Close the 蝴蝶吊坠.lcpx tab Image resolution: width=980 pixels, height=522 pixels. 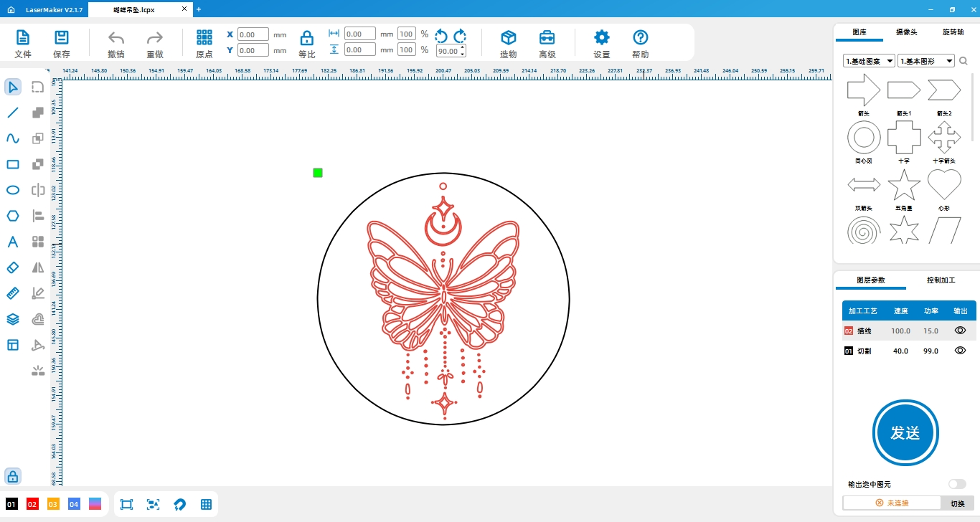(184, 9)
